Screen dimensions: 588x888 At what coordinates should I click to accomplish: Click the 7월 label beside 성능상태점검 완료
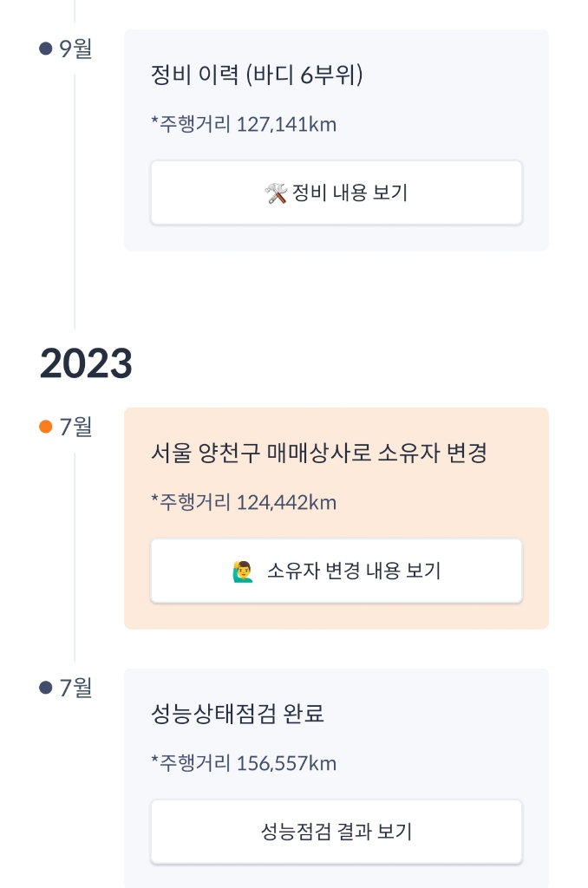[75, 688]
